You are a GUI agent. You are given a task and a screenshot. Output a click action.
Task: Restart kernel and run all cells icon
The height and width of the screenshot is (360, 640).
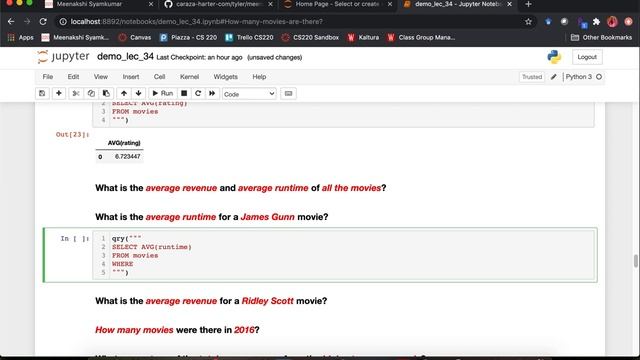(212, 93)
